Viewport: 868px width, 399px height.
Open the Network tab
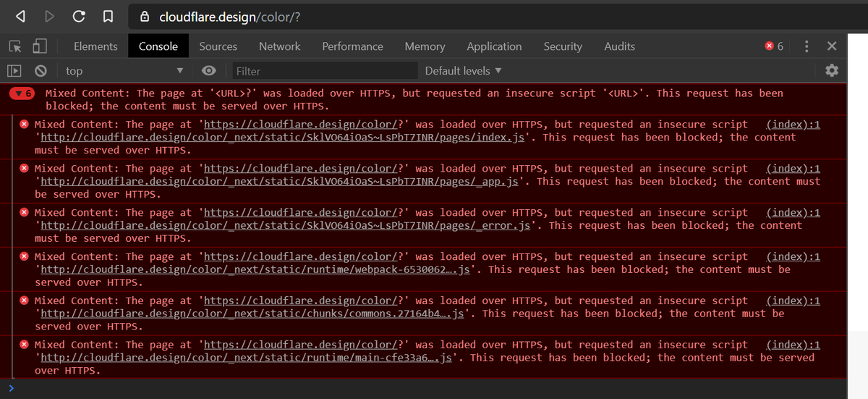coord(279,46)
